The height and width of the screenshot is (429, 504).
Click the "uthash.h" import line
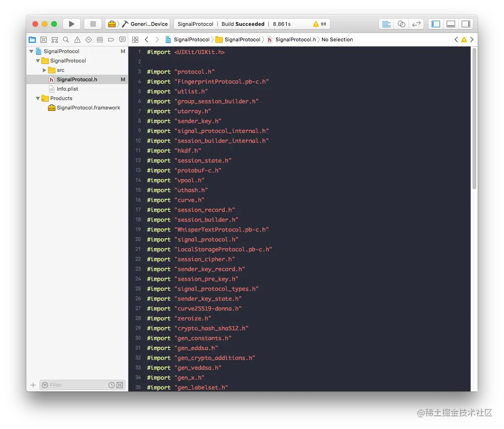(177, 190)
